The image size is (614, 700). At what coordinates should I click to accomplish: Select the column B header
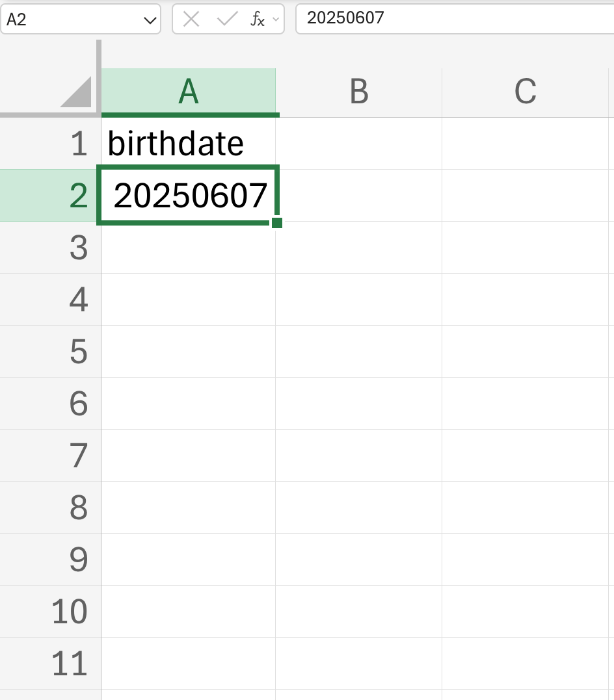click(359, 92)
